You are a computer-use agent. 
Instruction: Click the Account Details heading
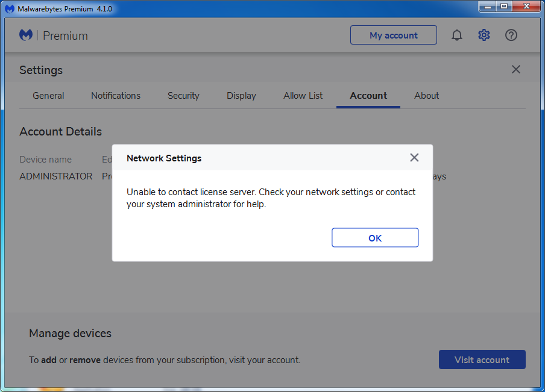click(60, 132)
